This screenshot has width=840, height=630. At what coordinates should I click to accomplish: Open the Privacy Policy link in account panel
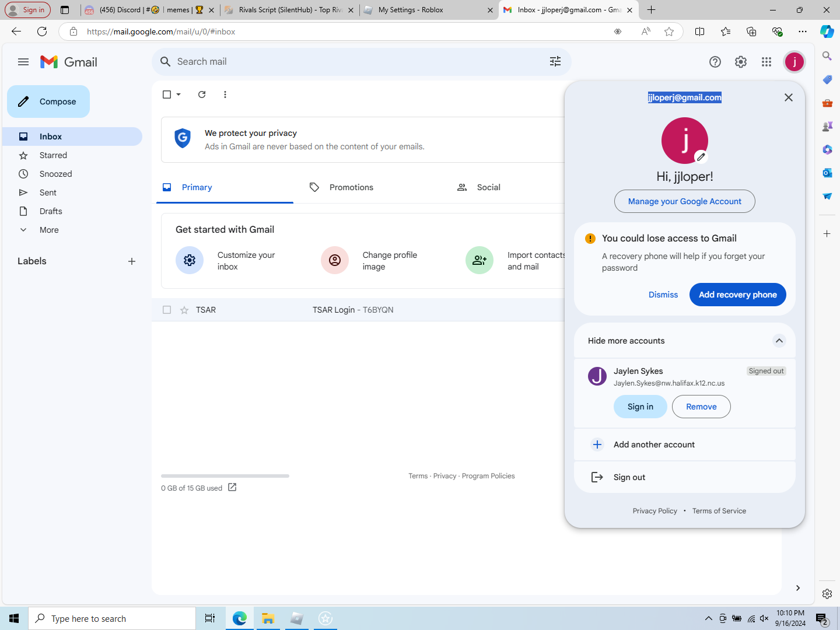[655, 511]
